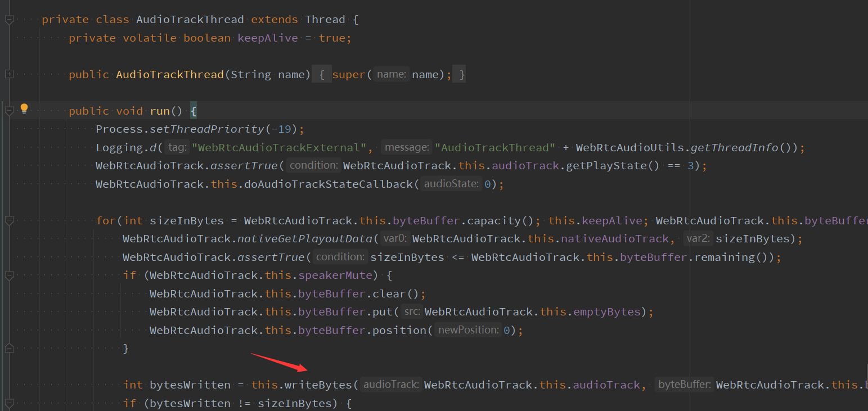The image size is (868, 411).
Task: Click the 'var0:' parameter hint
Action: [395, 239]
